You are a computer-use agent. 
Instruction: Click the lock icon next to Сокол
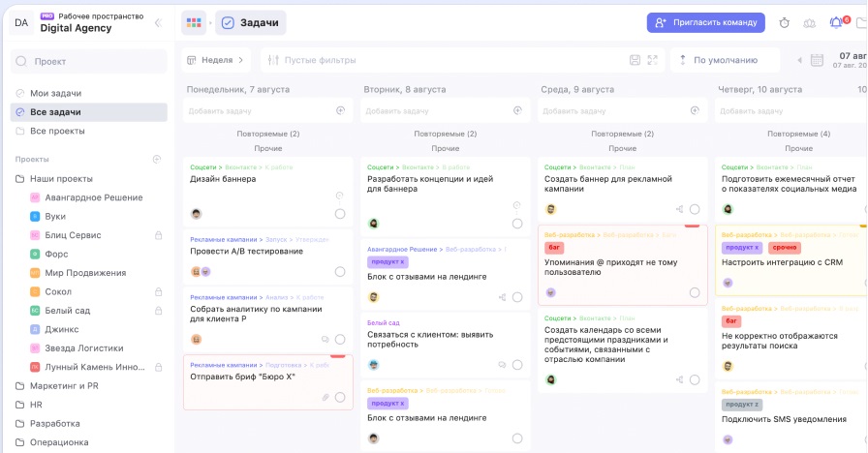[158, 291]
